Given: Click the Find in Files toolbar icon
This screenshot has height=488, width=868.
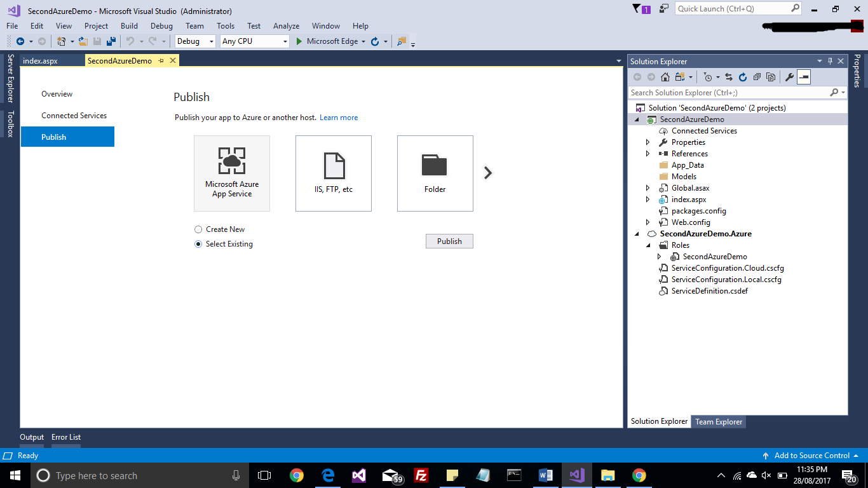Looking at the screenshot, I should tap(401, 41).
